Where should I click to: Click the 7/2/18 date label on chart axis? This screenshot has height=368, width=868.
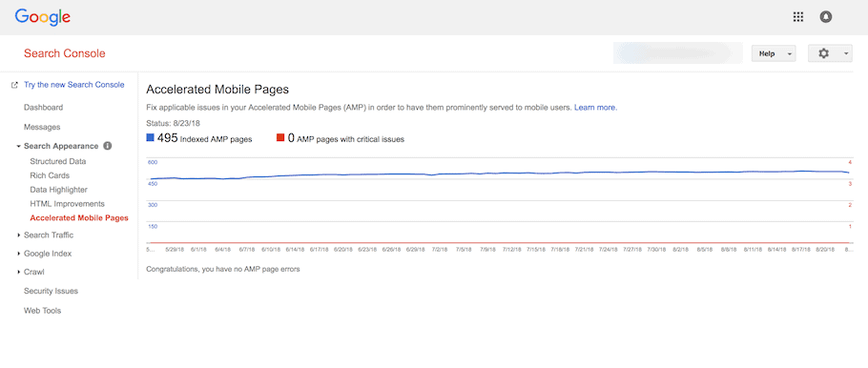coord(440,250)
